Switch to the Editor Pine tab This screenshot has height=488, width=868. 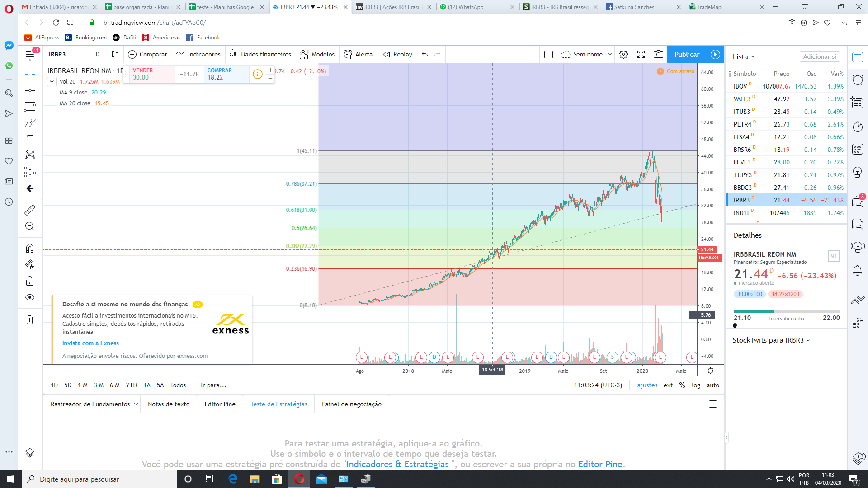[x=220, y=404]
